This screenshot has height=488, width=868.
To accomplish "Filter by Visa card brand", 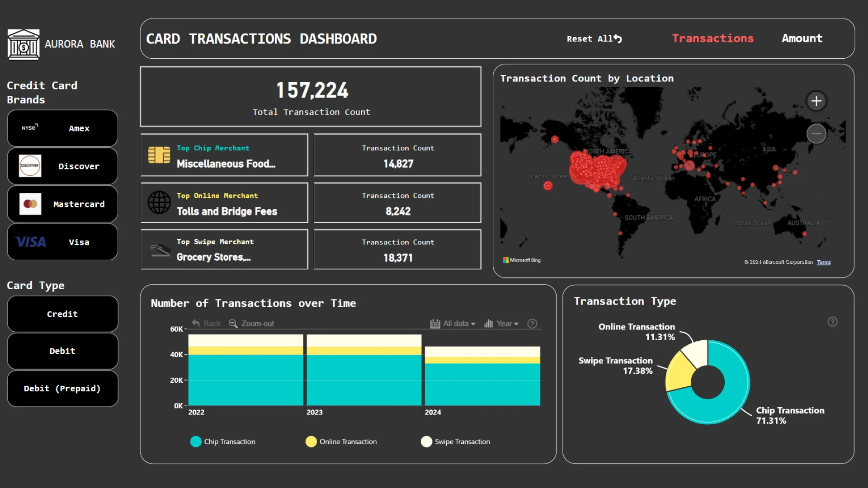I will tap(62, 242).
